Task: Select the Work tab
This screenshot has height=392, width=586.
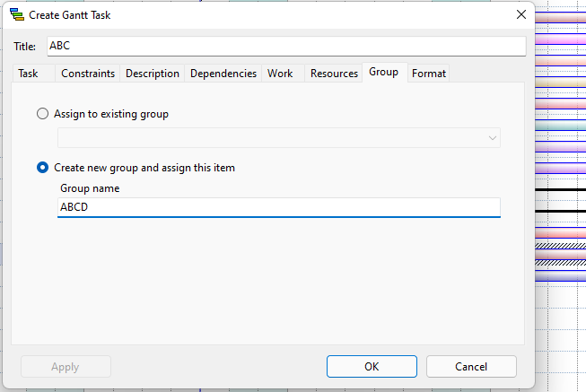Action: click(280, 74)
